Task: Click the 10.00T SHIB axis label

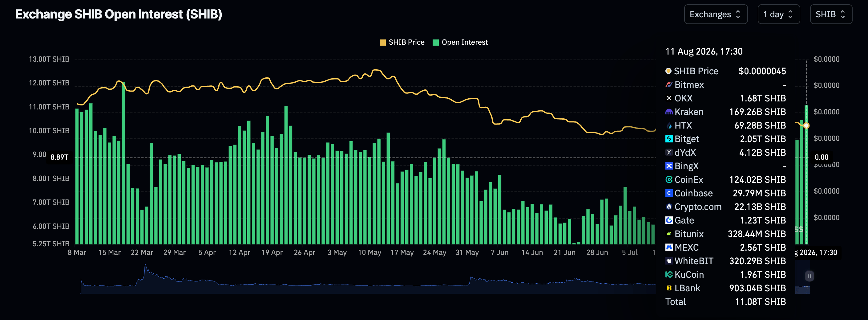Action: tap(49, 130)
